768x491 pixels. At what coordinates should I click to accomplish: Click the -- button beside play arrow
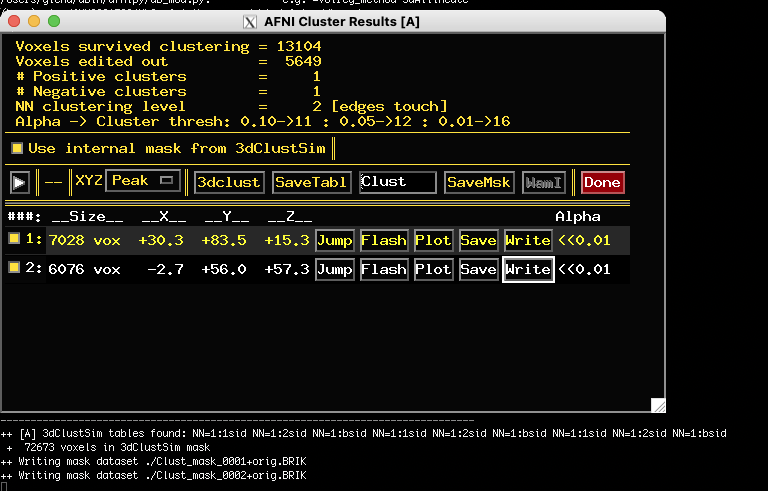pos(53,182)
